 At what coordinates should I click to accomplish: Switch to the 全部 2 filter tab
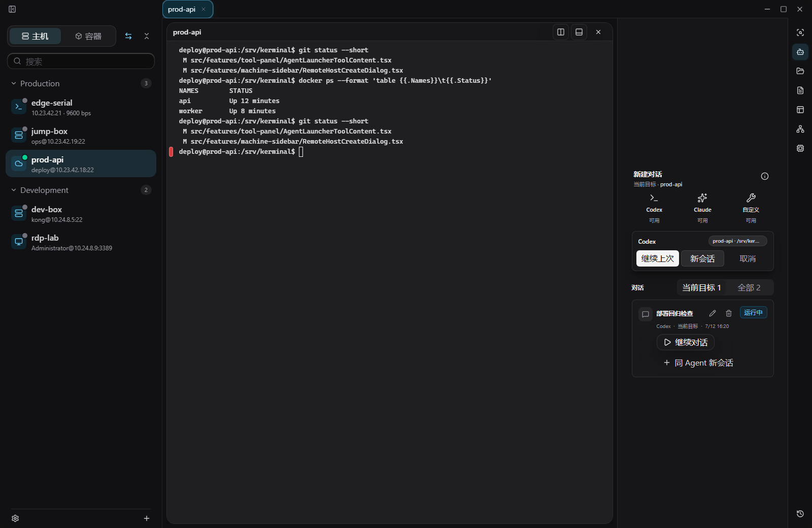point(749,287)
